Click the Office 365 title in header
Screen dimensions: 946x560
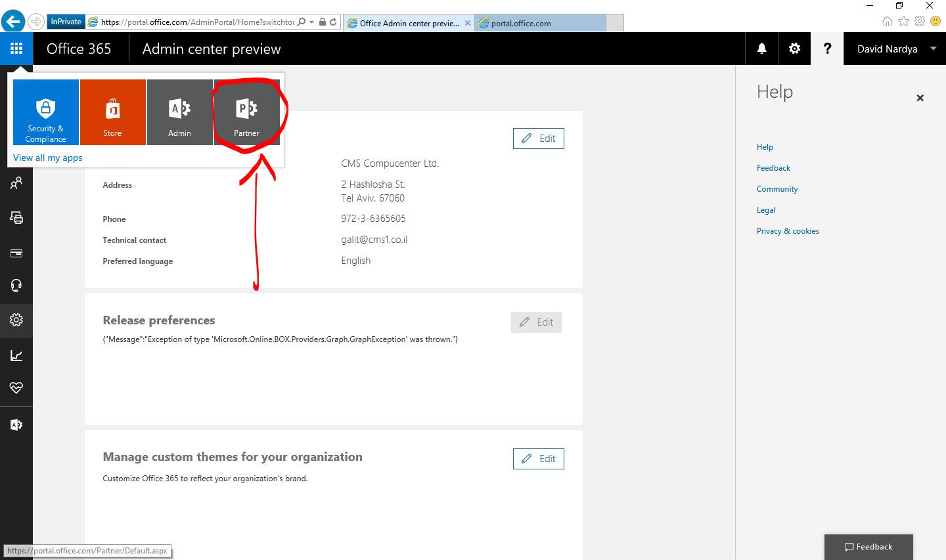coord(79,49)
